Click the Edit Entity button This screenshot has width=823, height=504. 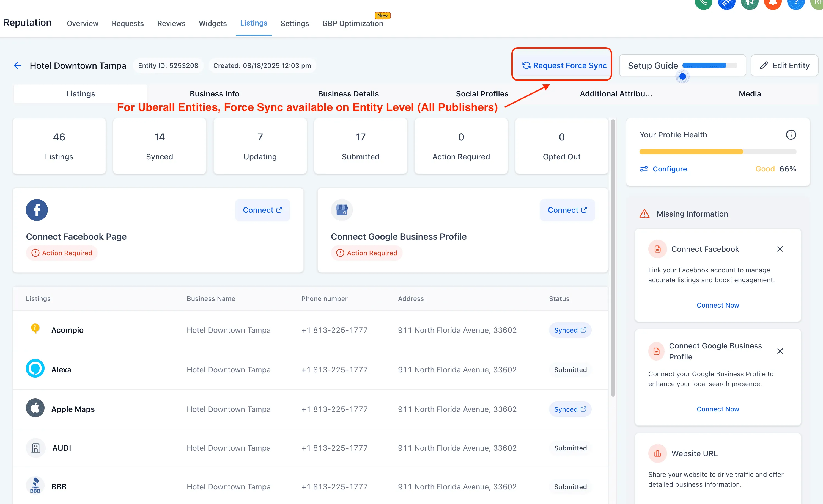pos(784,65)
